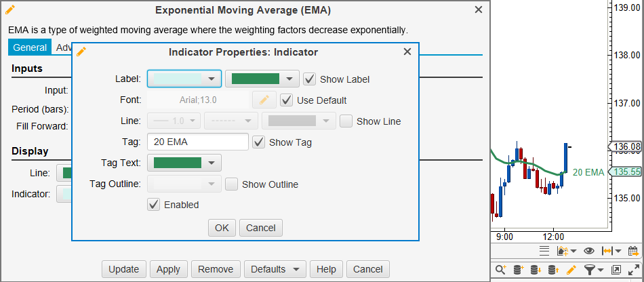
Task: Expand the Tag Text color dropdown
Action: pos(184,163)
